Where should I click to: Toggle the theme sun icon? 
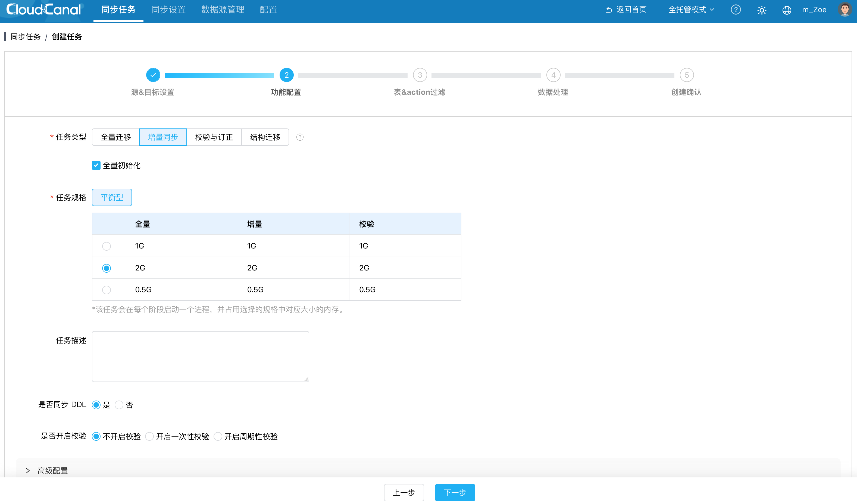(762, 10)
